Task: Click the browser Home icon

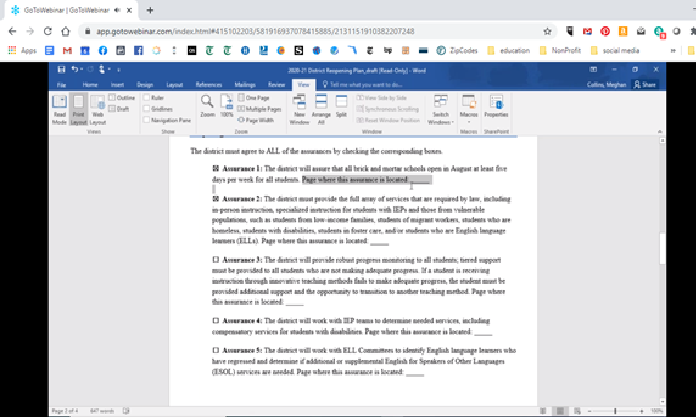Action: pos(66,31)
